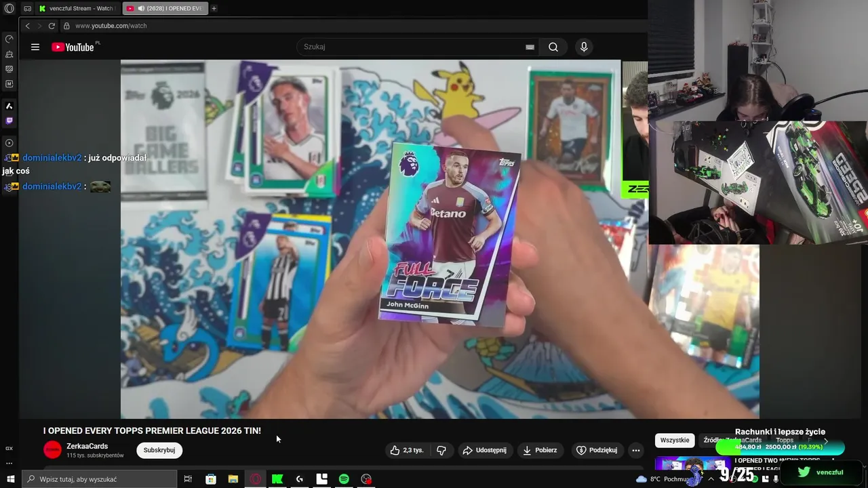
Task: Select the Wszystkie filter chip
Action: [x=675, y=440]
